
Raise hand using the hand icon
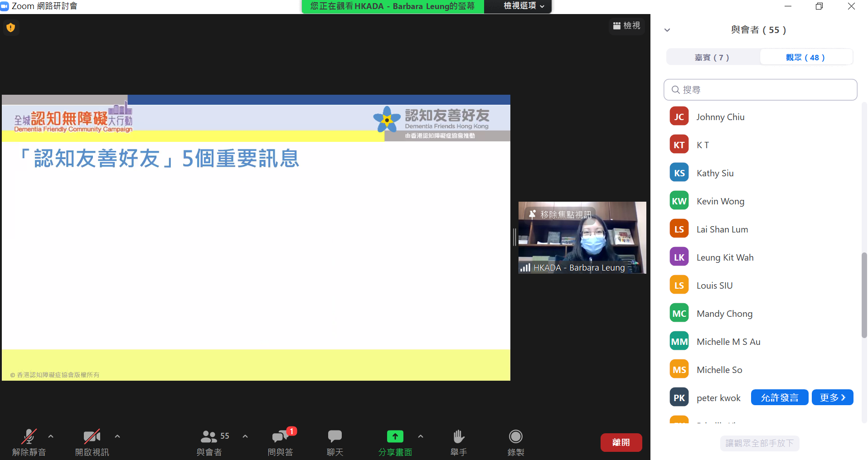[x=458, y=437]
